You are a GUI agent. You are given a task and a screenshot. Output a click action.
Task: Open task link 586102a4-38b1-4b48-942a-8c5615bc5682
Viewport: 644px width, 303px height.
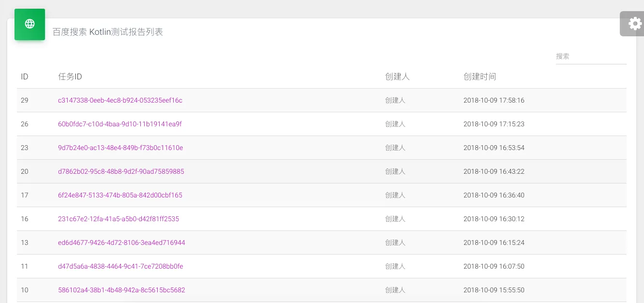tap(121, 290)
